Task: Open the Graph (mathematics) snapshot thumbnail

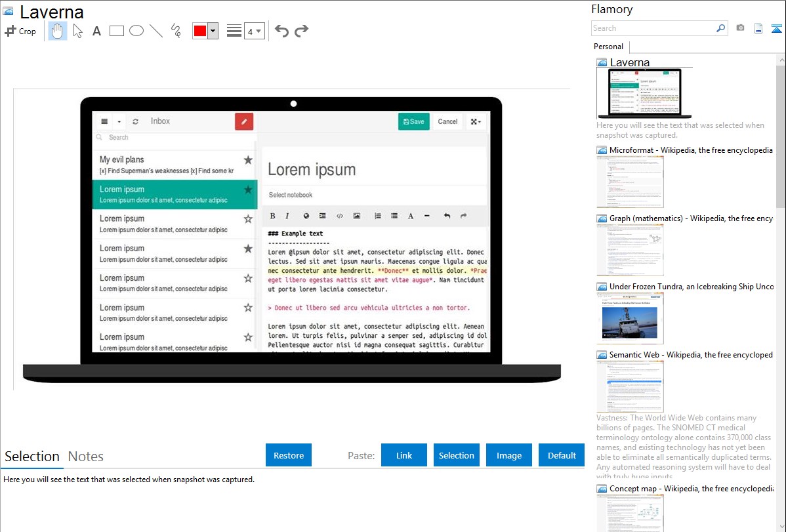Action: [x=630, y=250]
